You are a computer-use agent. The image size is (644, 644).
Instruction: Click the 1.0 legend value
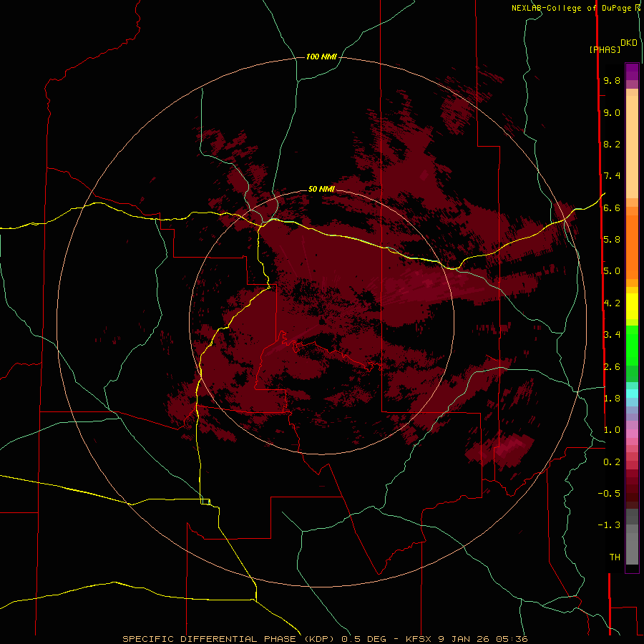coord(612,430)
